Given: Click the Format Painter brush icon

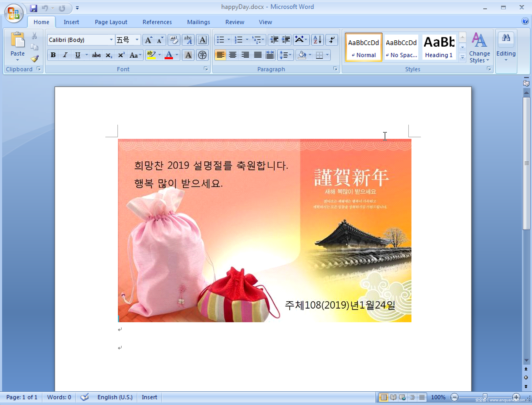Looking at the screenshot, I should [x=35, y=59].
